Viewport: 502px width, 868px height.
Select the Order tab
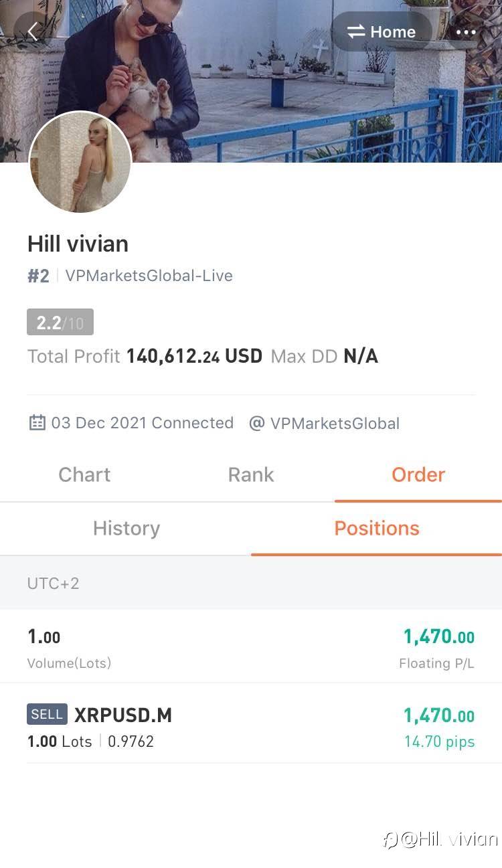418,474
